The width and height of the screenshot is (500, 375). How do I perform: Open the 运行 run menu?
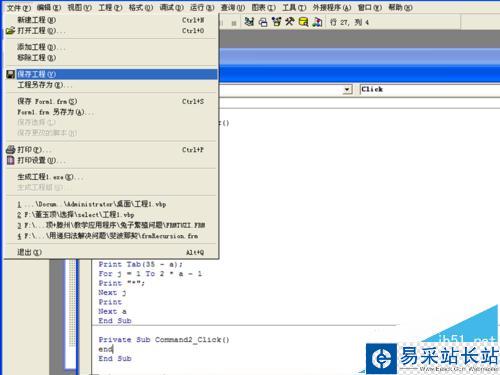(x=202, y=7)
